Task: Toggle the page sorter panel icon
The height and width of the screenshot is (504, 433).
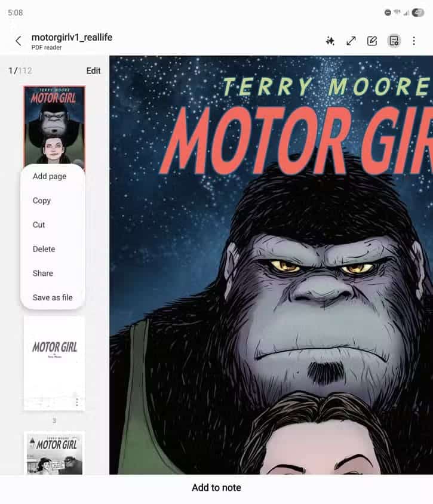Action: pyautogui.click(x=394, y=41)
